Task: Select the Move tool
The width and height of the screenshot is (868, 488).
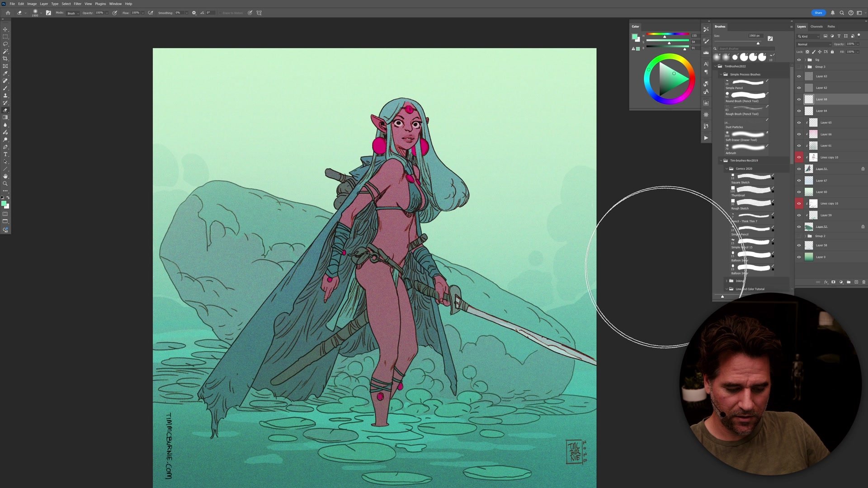Action: point(5,29)
